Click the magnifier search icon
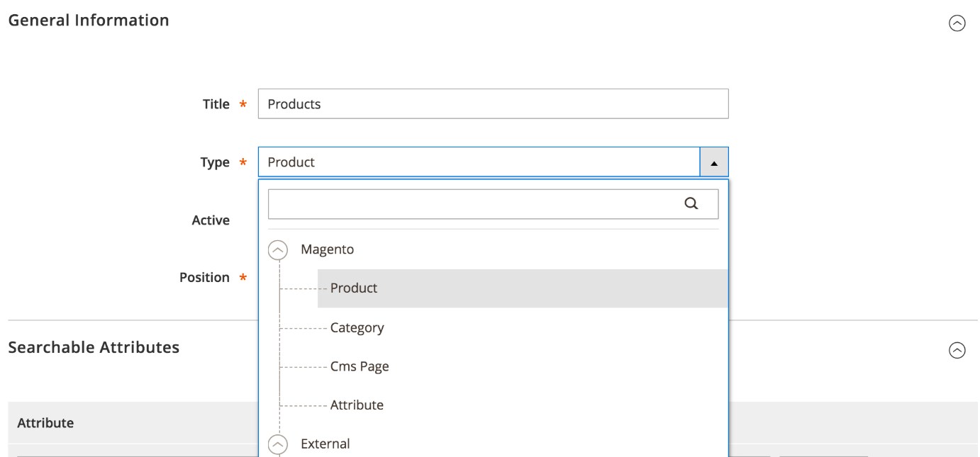 691,203
